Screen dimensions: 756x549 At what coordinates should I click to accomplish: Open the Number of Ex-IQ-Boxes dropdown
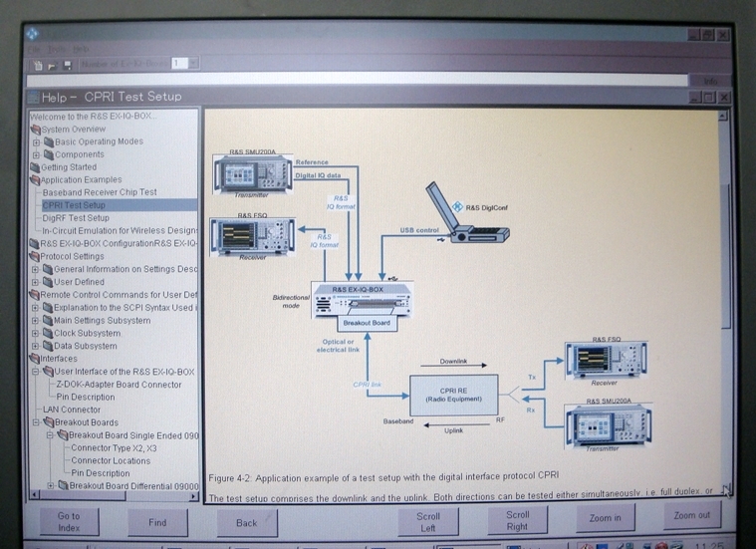tap(193, 63)
